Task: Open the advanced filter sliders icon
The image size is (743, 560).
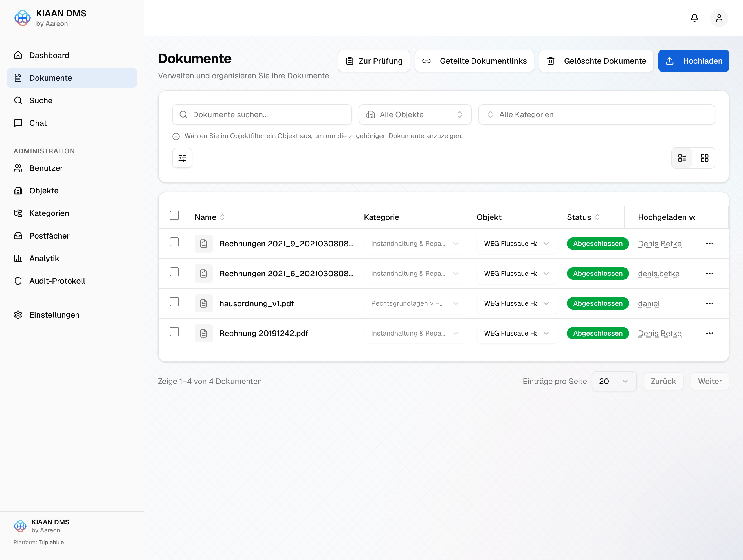Action: [182, 158]
